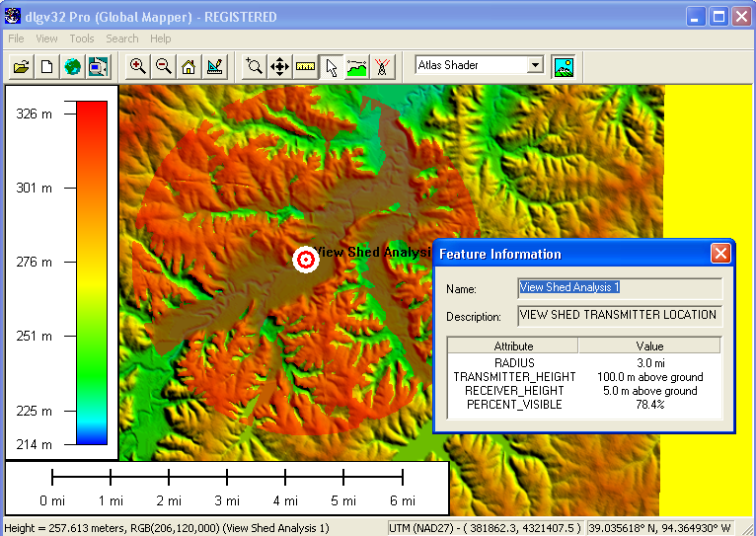The height and width of the screenshot is (536, 756).
Task: Click the Name field View Shed Analysis 1
Action: (620, 288)
